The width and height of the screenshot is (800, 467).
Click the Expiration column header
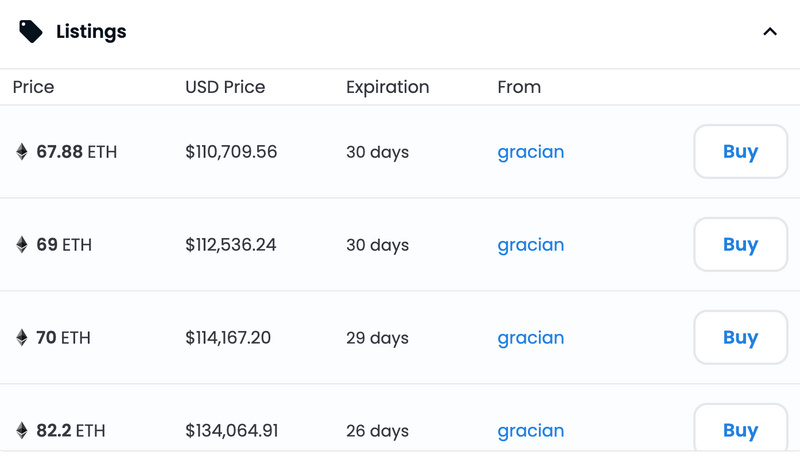coord(387,87)
